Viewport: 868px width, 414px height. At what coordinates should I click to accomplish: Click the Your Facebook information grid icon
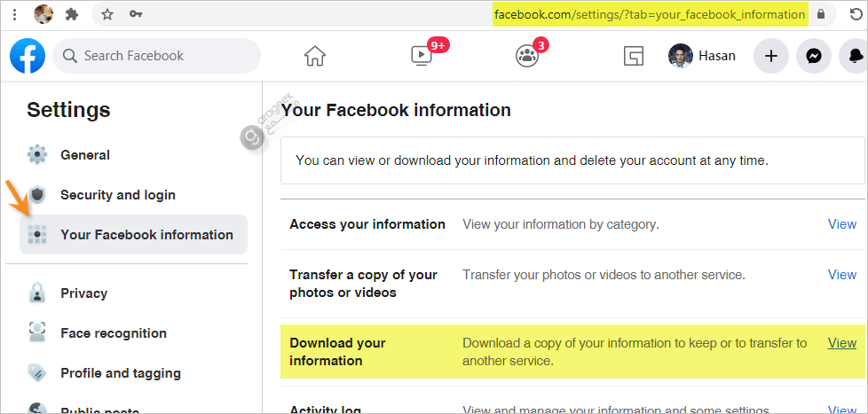click(x=37, y=234)
